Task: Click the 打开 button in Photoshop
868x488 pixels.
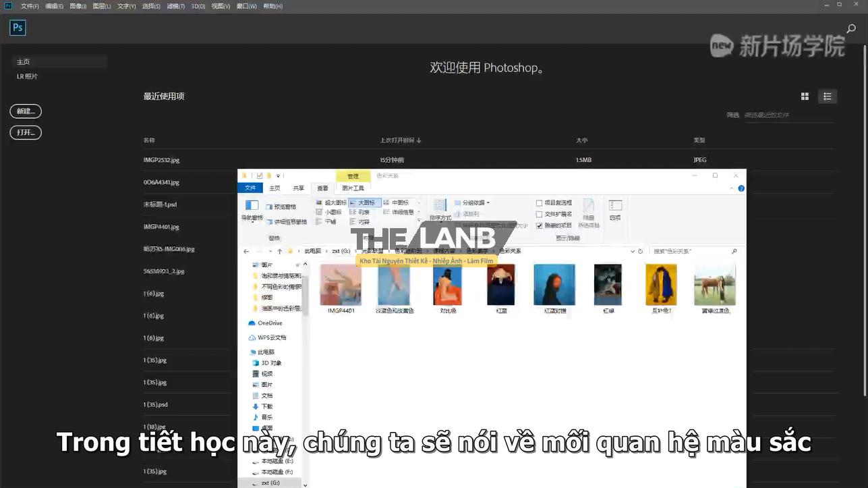Action: [x=25, y=132]
